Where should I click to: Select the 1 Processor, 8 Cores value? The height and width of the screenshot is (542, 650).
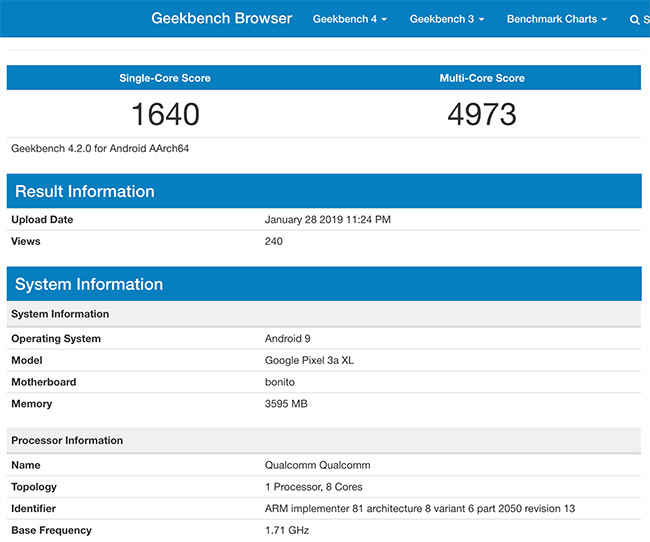[x=314, y=487]
